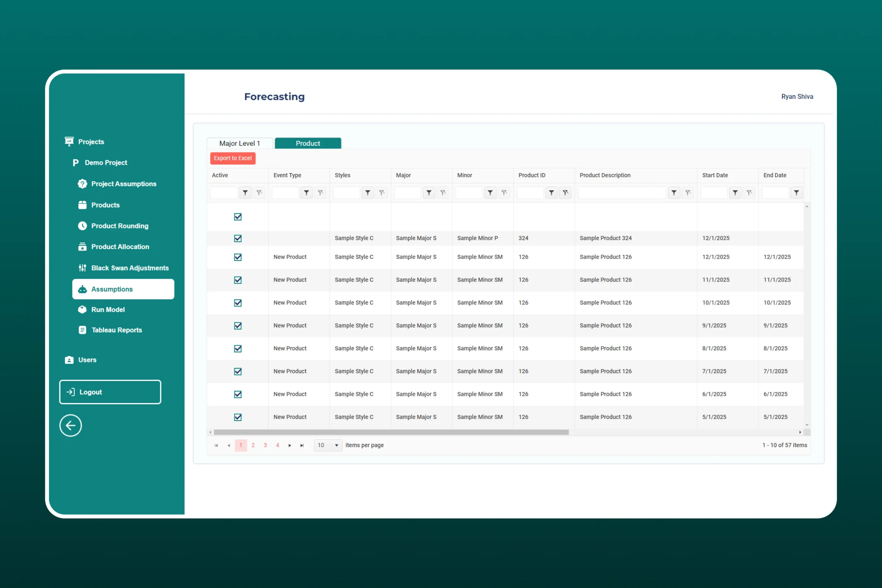The image size is (882, 588).
Task: Switch to the Major Level 1 tab
Action: (239, 143)
